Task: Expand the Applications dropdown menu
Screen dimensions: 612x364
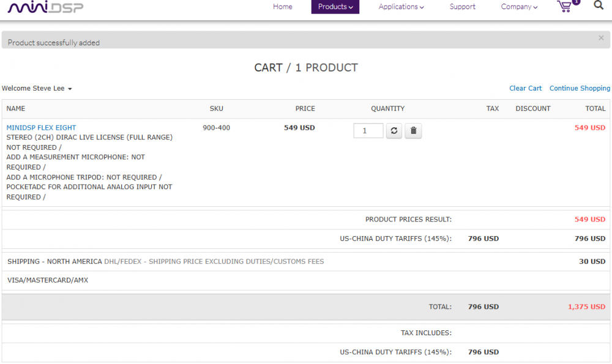Action: (401, 7)
